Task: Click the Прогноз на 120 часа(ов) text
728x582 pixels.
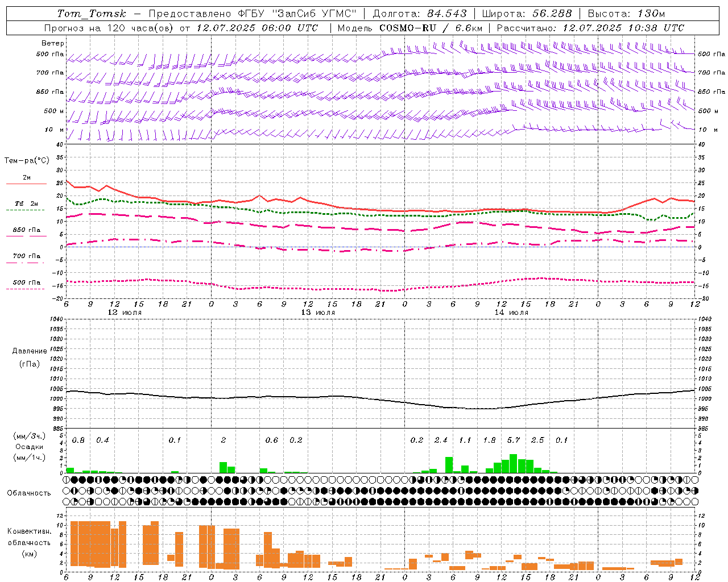Action: 109,28
